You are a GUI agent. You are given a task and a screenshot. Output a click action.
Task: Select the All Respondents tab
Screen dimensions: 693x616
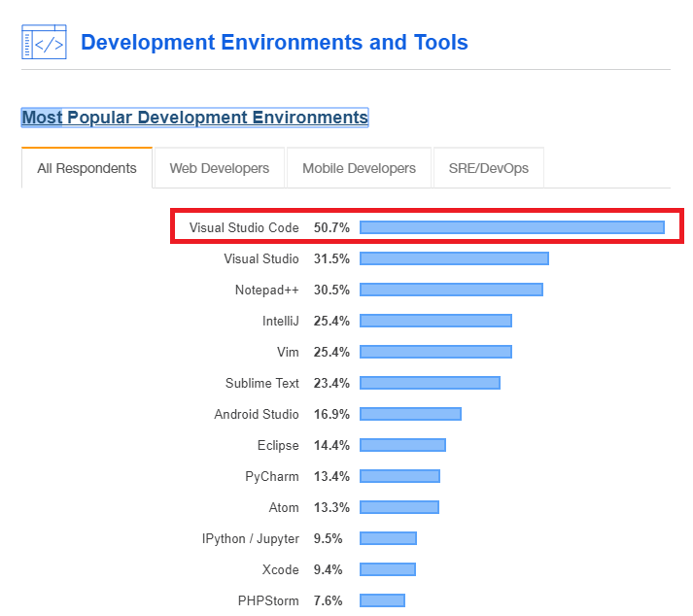tap(87, 168)
